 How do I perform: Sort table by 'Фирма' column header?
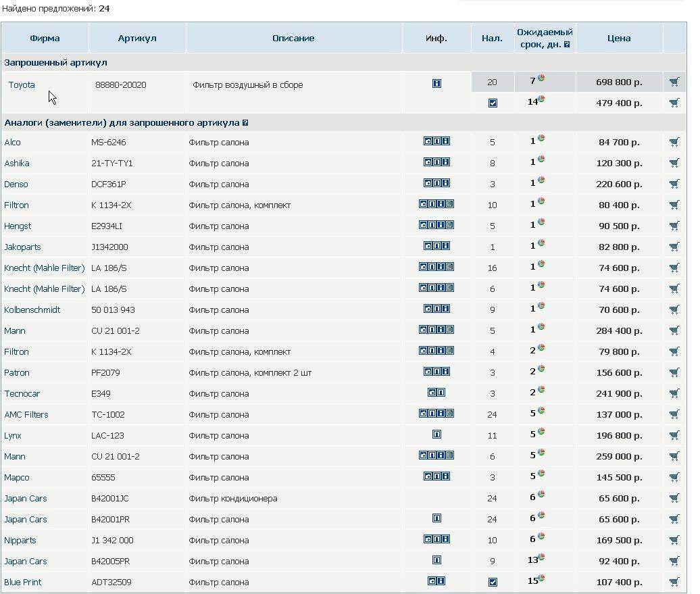[45, 39]
